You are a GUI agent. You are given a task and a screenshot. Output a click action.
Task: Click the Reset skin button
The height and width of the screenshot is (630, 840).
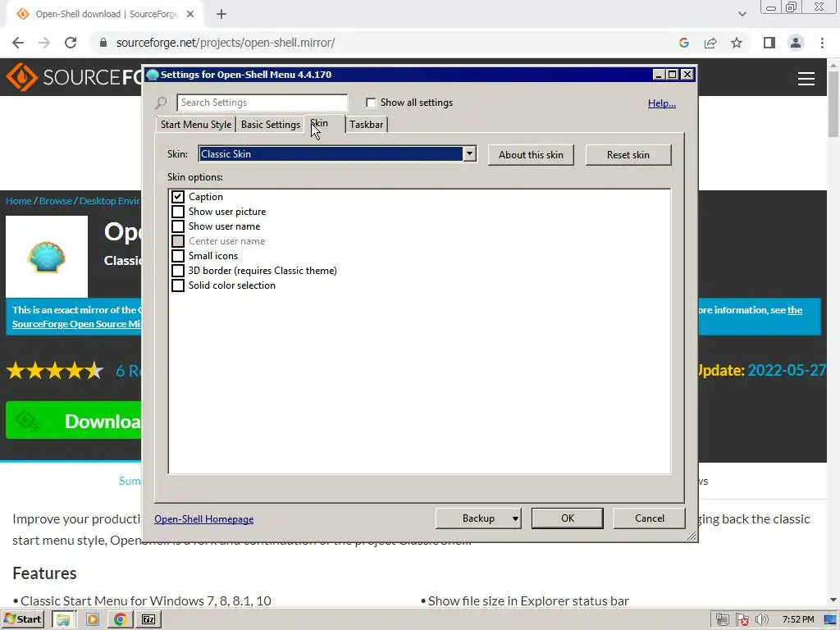click(628, 155)
